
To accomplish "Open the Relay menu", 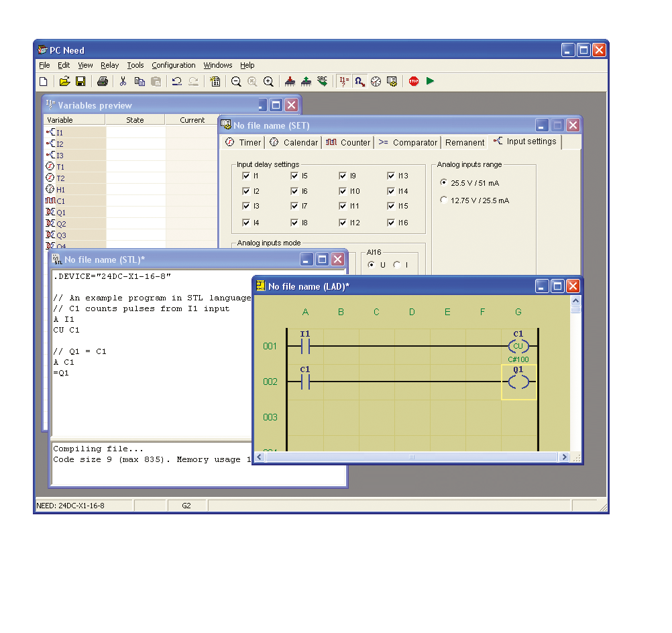I will click(110, 65).
